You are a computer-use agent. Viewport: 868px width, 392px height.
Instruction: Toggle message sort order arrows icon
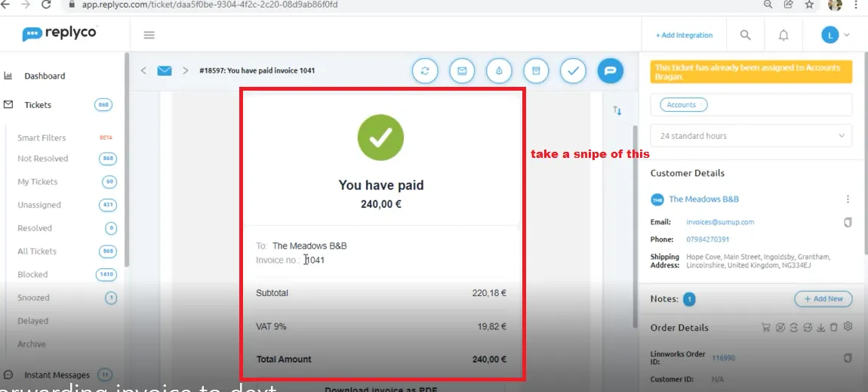617,111
